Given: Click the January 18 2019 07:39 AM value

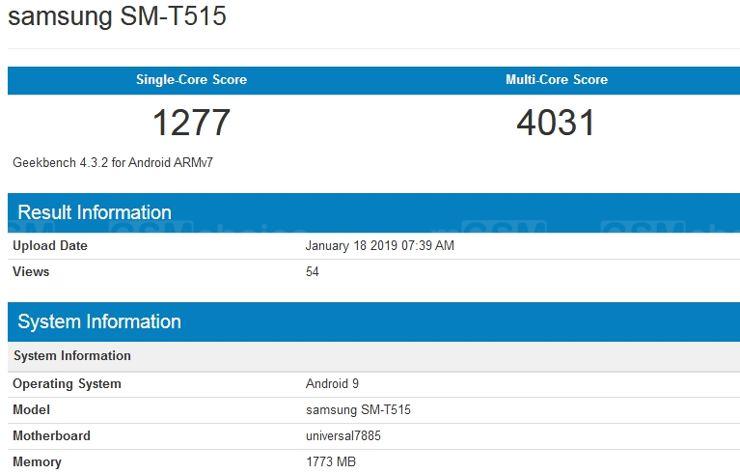Looking at the screenshot, I should point(380,245).
